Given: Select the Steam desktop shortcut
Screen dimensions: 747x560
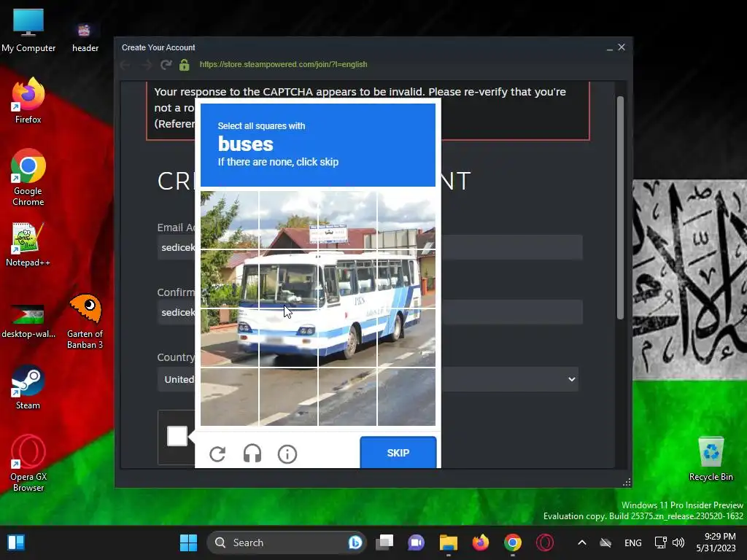Looking at the screenshot, I should pyautogui.click(x=28, y=386).
